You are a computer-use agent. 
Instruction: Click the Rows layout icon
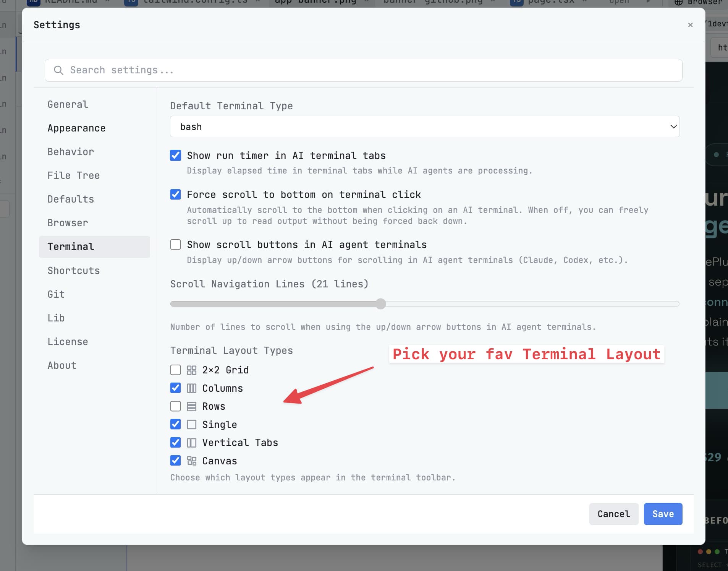click(x=191, y=406)
